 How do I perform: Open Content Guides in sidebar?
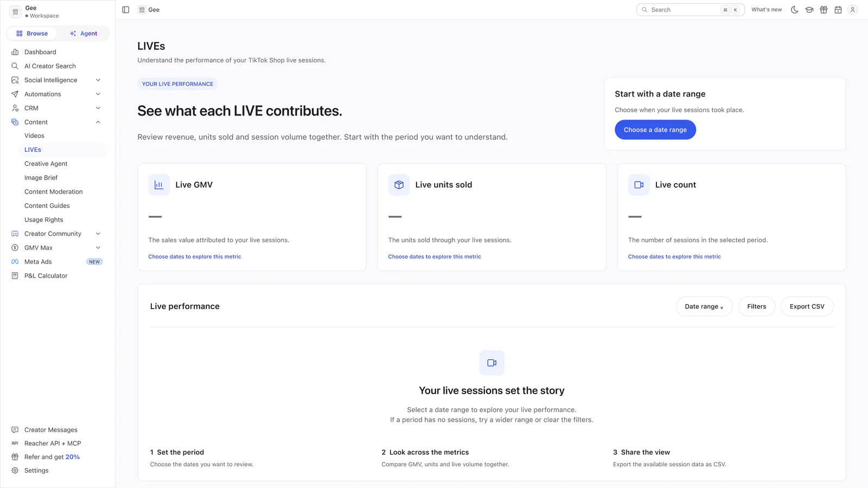point(47,206)
